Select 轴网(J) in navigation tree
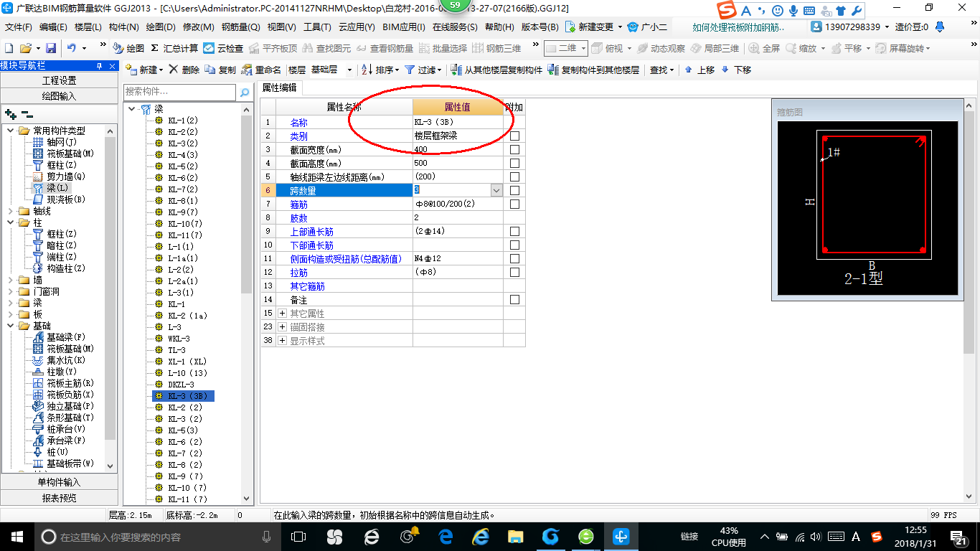This screenshot has width=980, height=551. (62, 142)
